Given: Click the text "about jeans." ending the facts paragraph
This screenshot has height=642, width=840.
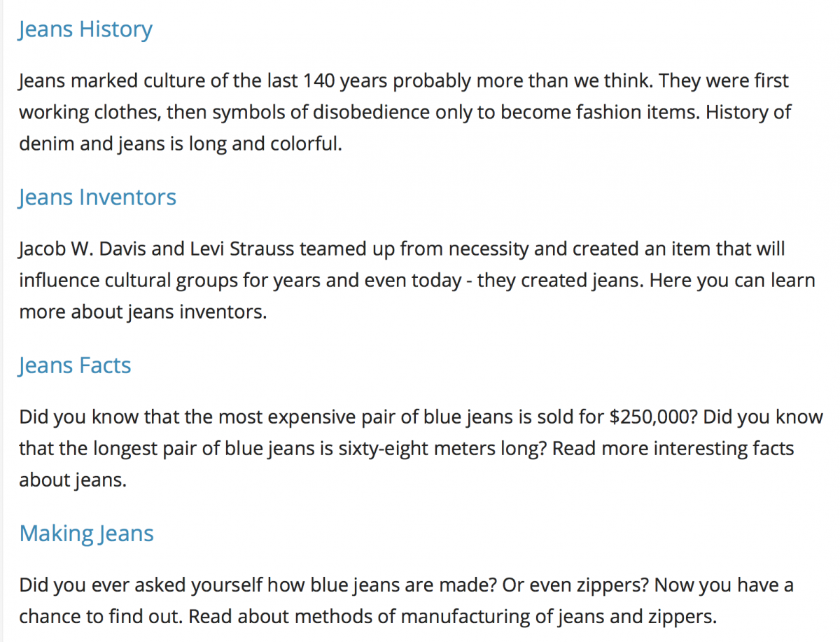Looking at the screenshot, I should coord(73,481).
